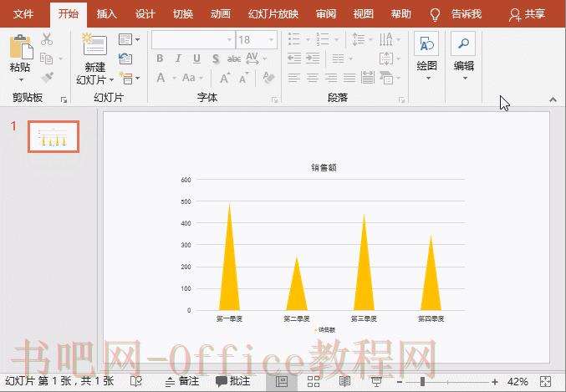Switch to the Design (设计) tab

point(145,14)
